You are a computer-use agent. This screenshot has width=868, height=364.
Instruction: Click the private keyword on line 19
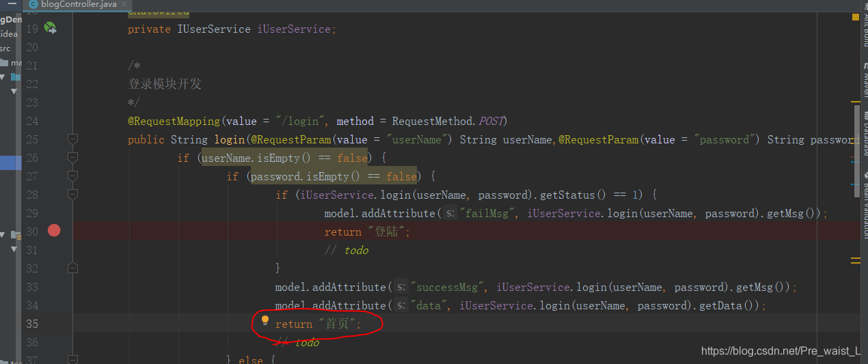pos(149,29)
